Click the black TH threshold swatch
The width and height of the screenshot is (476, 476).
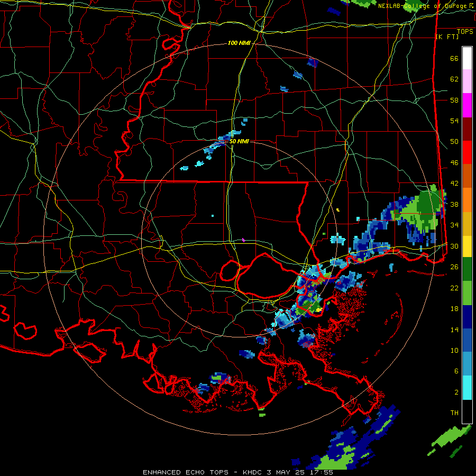(467, 411)
